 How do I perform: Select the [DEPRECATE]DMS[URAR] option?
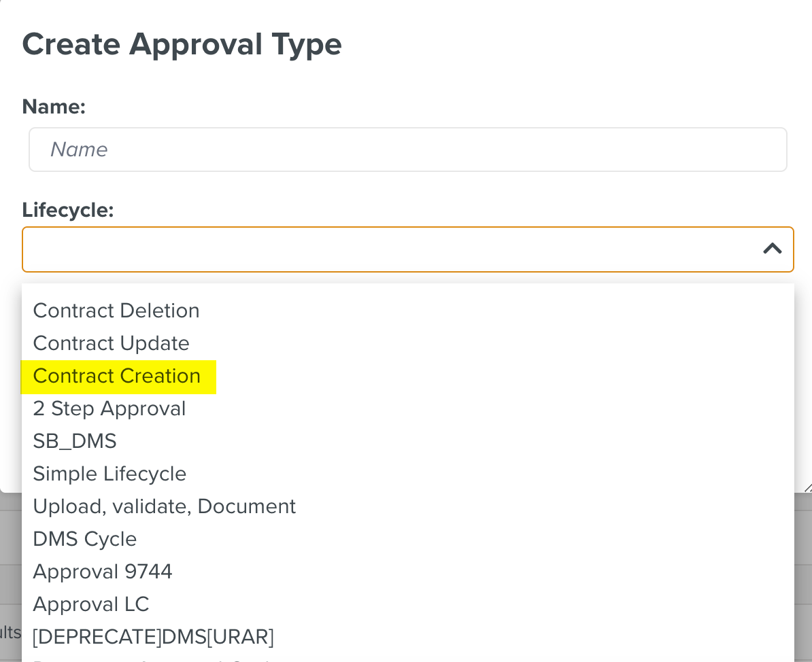click(153, 637)
